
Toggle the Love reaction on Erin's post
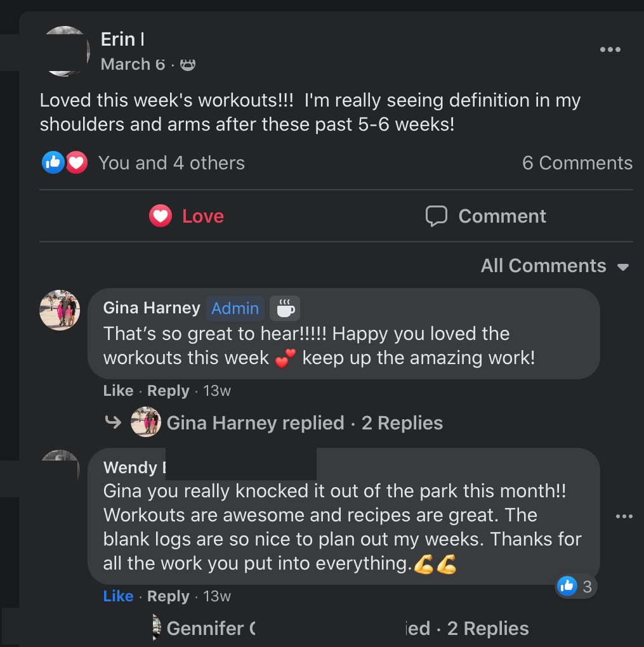187,216
